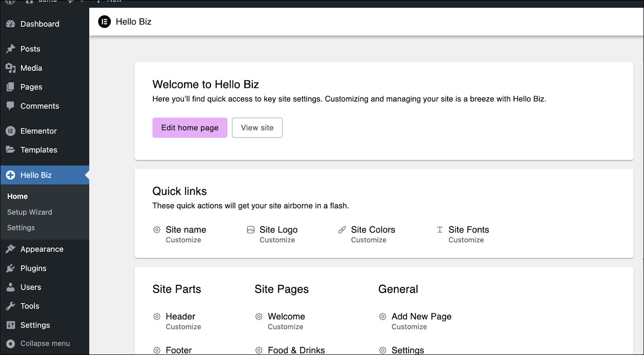Click the Plugins plug icon in sidebar
The image size is (644, 355).
click(10, 268)
